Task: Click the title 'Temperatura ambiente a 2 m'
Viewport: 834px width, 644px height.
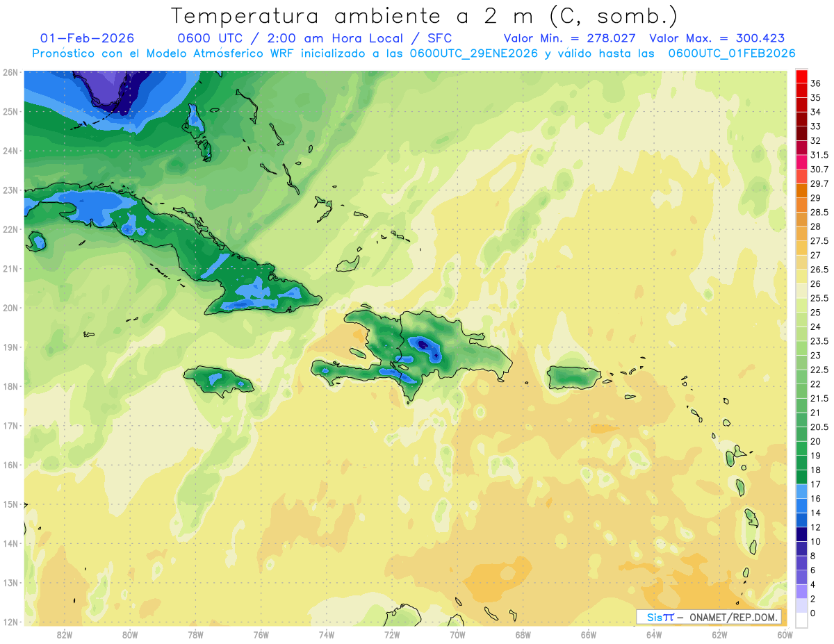Action: [354, 15]
